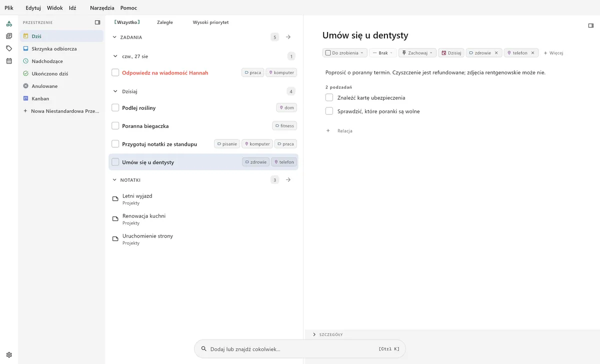Go to Zadania section via arrow
The width and height of the screenshot is (600, 364).
288,37
